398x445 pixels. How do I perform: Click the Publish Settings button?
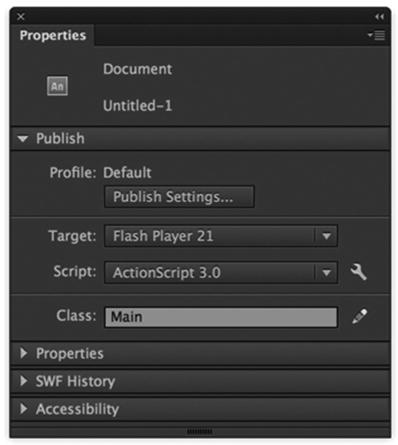click(x=179, y=197)
